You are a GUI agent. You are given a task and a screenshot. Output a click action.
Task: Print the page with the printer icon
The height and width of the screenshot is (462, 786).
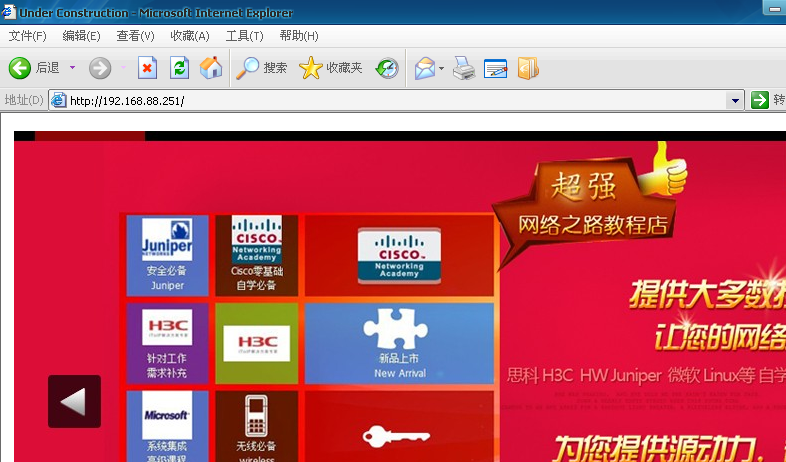(x=464, y=68)
